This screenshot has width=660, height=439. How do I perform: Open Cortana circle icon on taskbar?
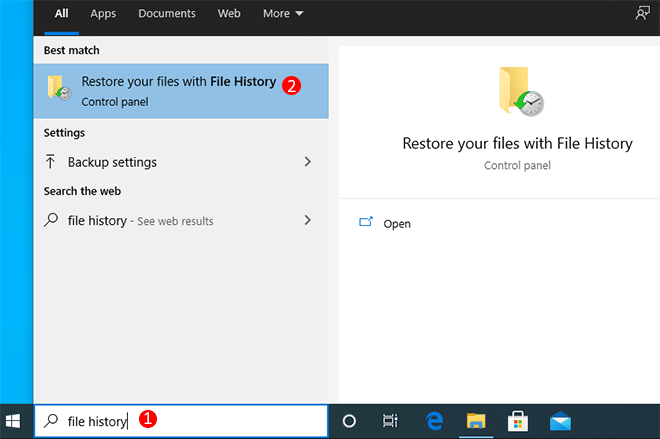[x=349, y=421]
